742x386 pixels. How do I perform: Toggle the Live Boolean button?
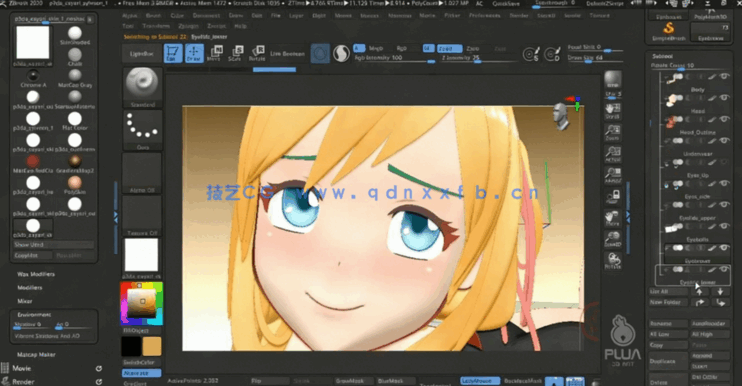pos(287,53)
